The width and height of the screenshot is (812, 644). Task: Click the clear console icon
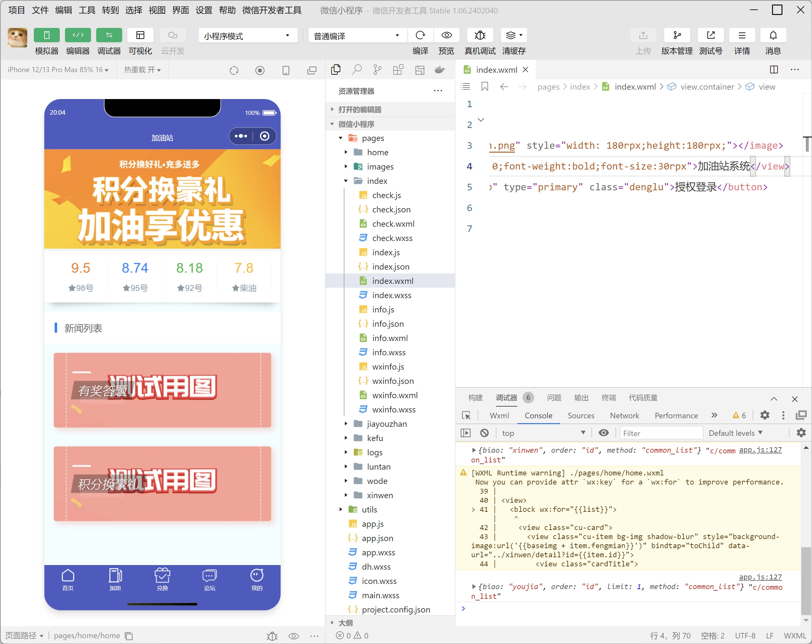pyautogui.click(x=484, y=433)
